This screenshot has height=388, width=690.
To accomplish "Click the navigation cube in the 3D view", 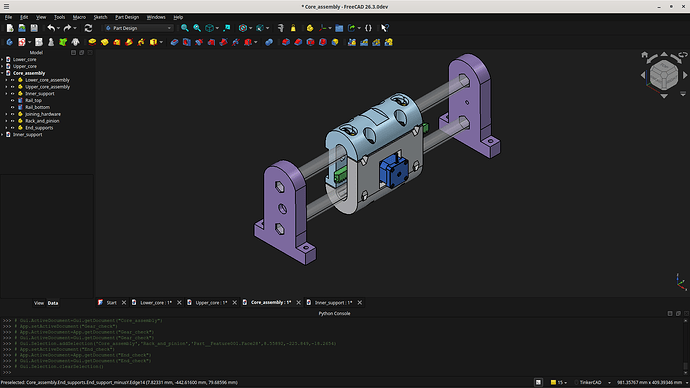I will tap(664, 75).
